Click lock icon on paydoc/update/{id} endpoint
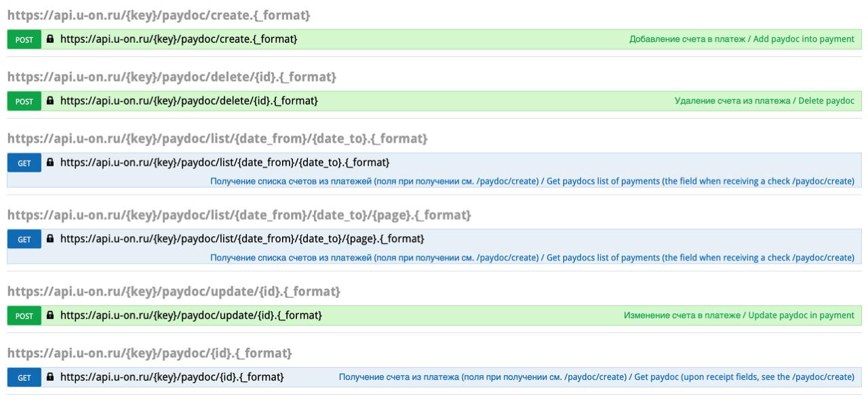 click(x=50, y=315)
